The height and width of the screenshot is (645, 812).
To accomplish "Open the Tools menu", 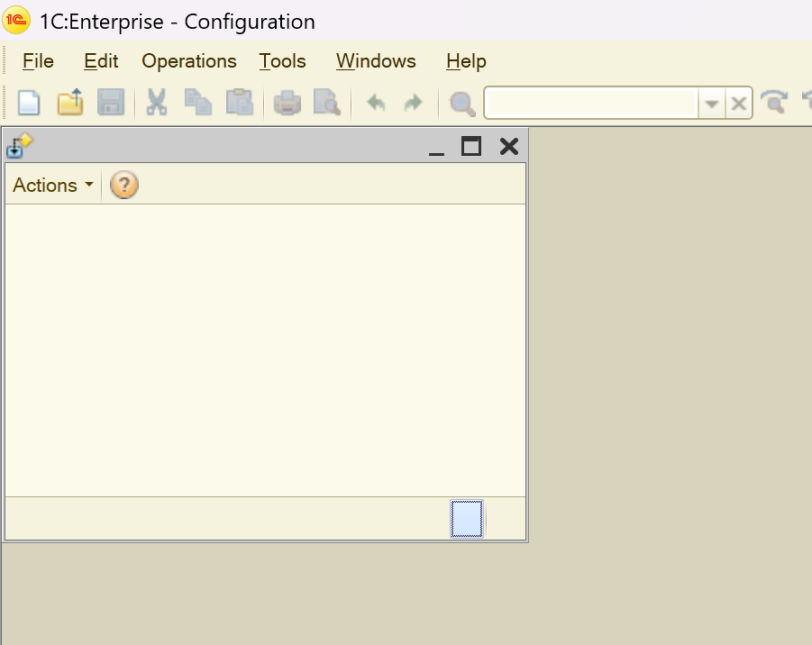I will [283, 61].
